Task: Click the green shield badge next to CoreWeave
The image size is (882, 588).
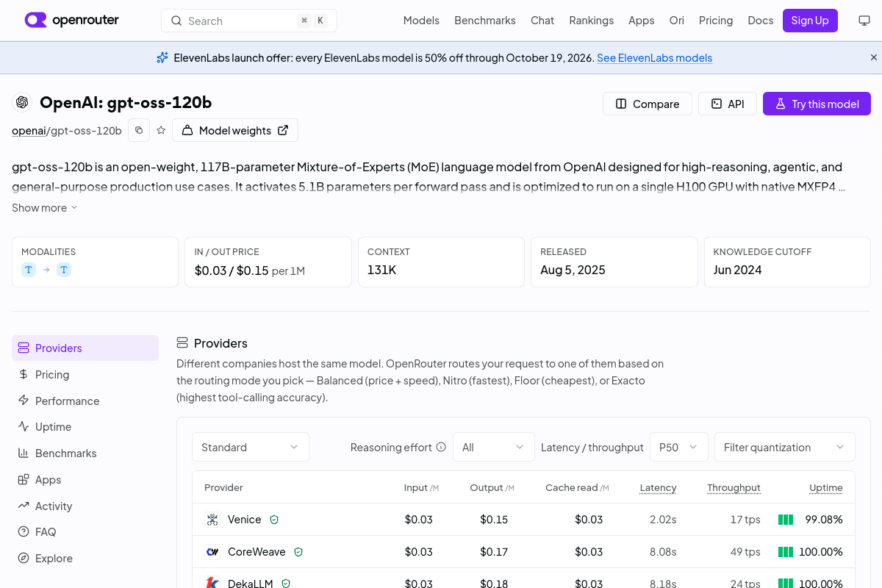Action: [298, 552]
